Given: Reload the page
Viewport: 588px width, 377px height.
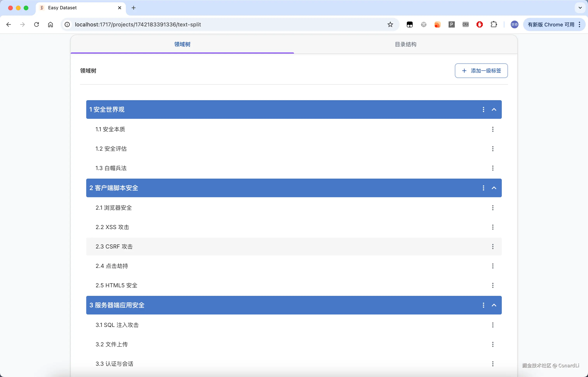Looking at the screenshot, I should point(37,24).
